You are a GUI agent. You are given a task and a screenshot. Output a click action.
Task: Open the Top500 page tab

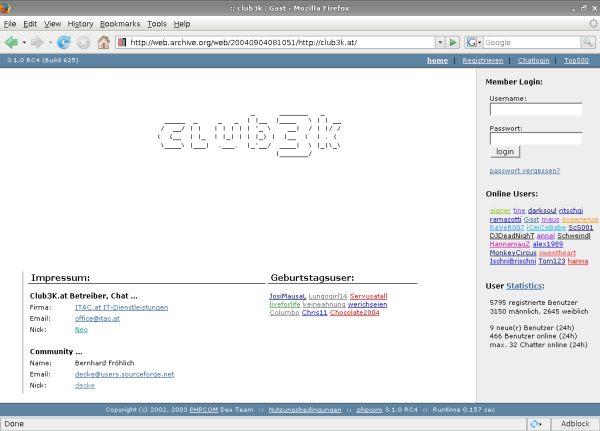(575, 61)
